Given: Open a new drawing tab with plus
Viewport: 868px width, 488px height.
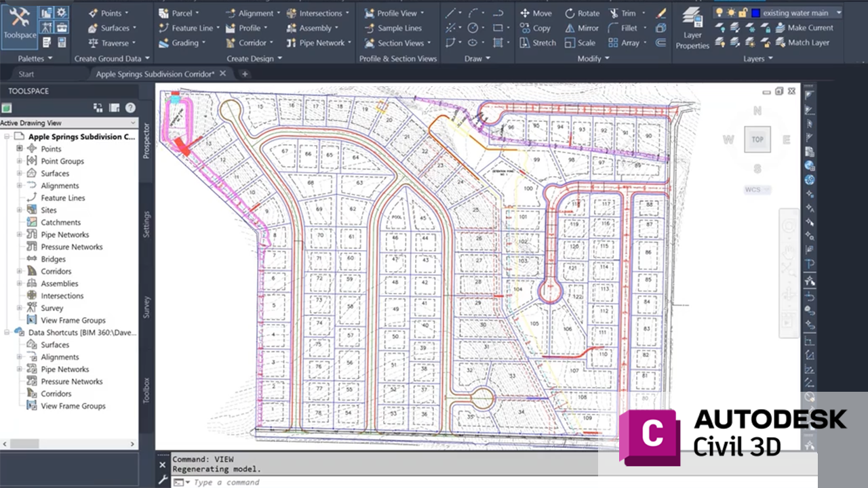Looking at the screenshot, I should coord(245,74).
